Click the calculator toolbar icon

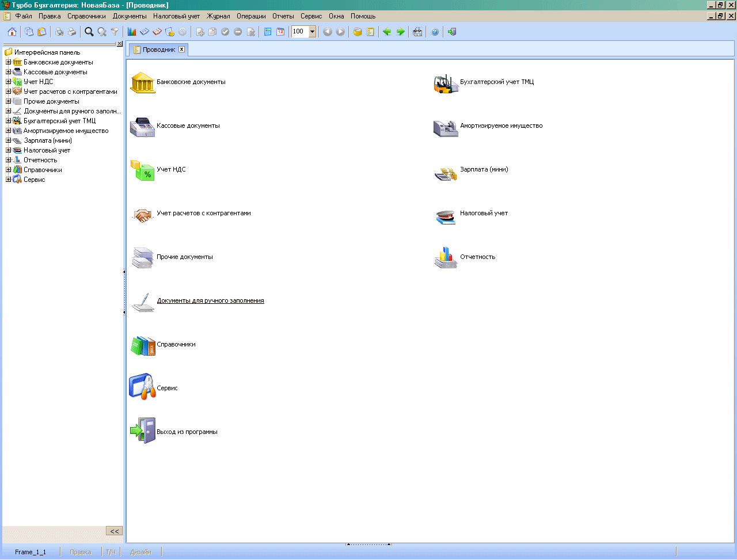click(x=268, y=32)
